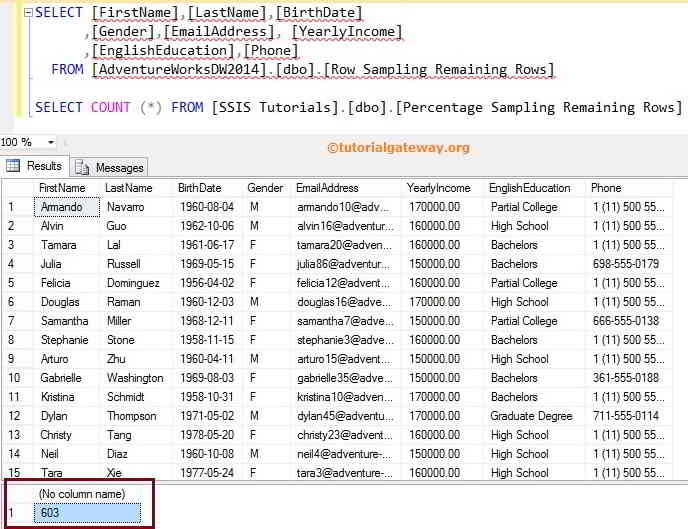The width and height of the screenshot is (688, 529).
Task: Select phone 666-555-0138
Action: point(629,321)
